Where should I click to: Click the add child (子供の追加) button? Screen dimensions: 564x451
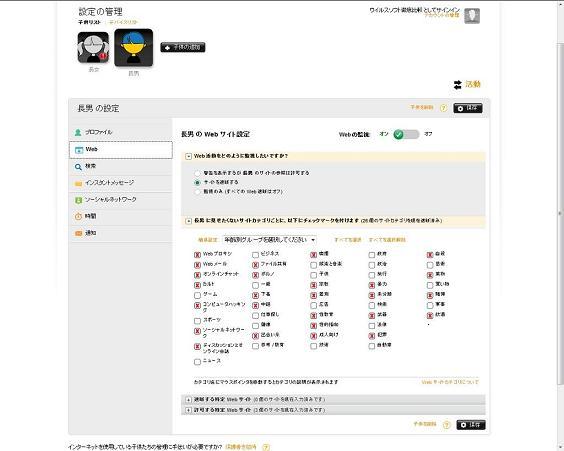coord(183,47)
